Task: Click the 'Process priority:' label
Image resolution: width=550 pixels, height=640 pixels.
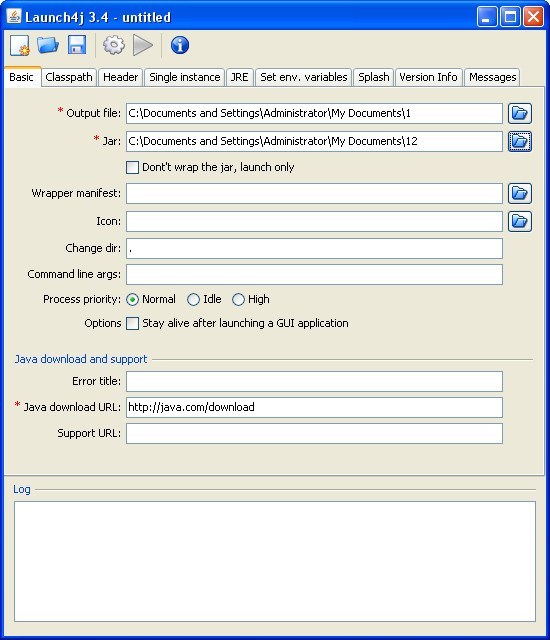Action: pos(82,299)
